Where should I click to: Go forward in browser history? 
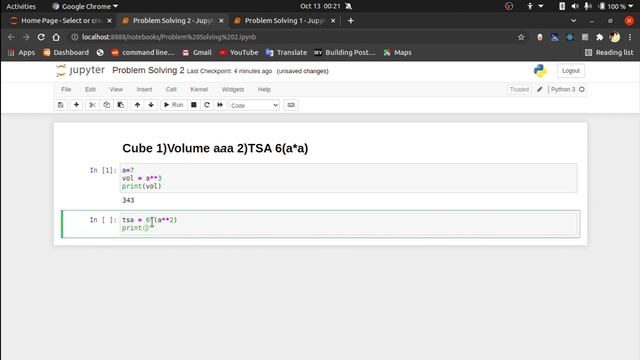point(26,37)
